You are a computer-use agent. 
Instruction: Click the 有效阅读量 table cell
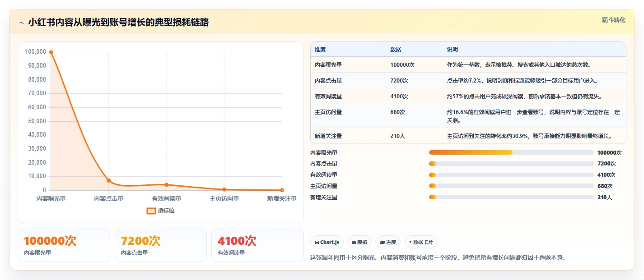point(328,96)
